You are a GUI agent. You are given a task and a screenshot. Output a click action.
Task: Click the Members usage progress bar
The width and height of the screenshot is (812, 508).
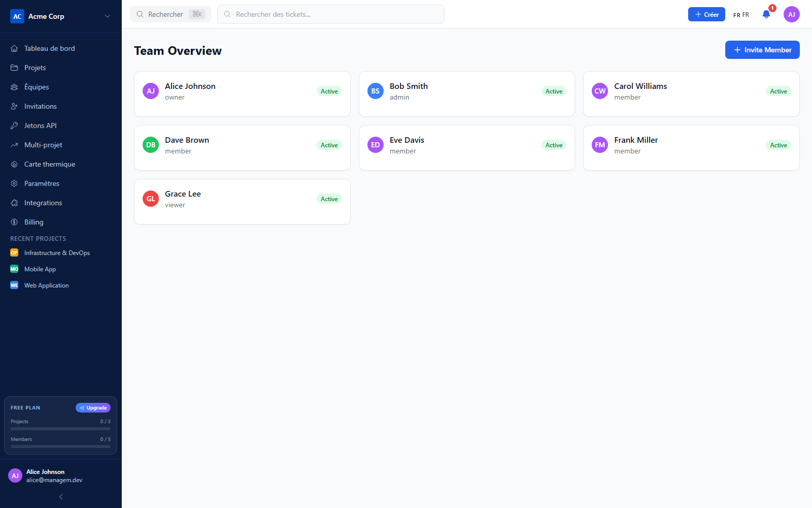[x=60, y=447]
